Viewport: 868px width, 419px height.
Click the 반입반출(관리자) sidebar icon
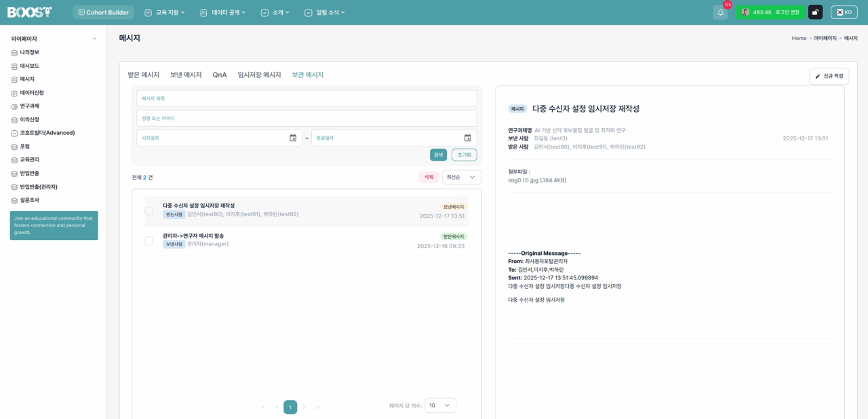pyautogui.click(x=14, y=187)
